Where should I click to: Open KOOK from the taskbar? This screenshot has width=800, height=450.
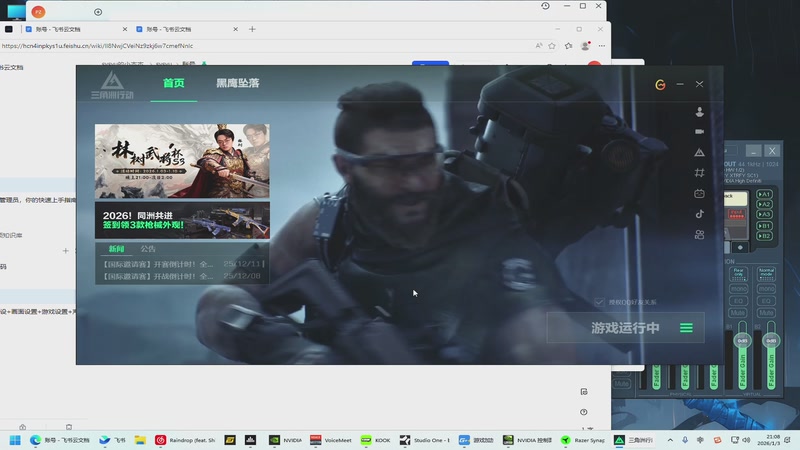point(376,440)
